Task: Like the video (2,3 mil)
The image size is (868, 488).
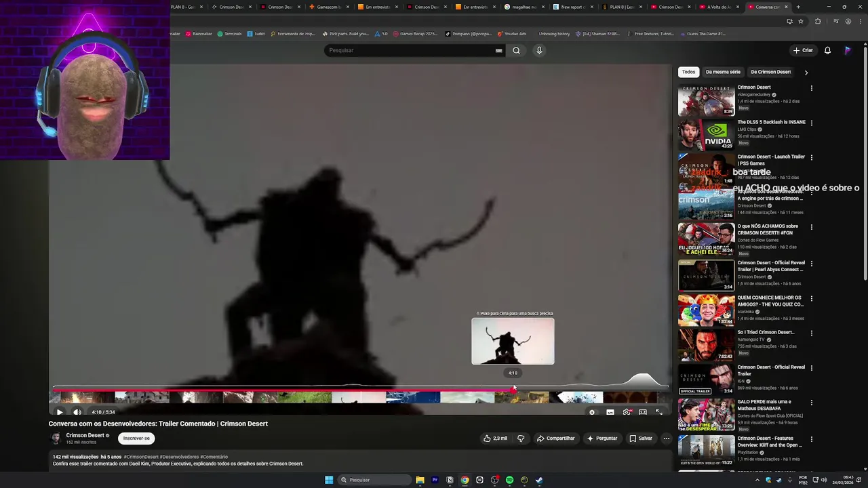Action: coord(495,439)
